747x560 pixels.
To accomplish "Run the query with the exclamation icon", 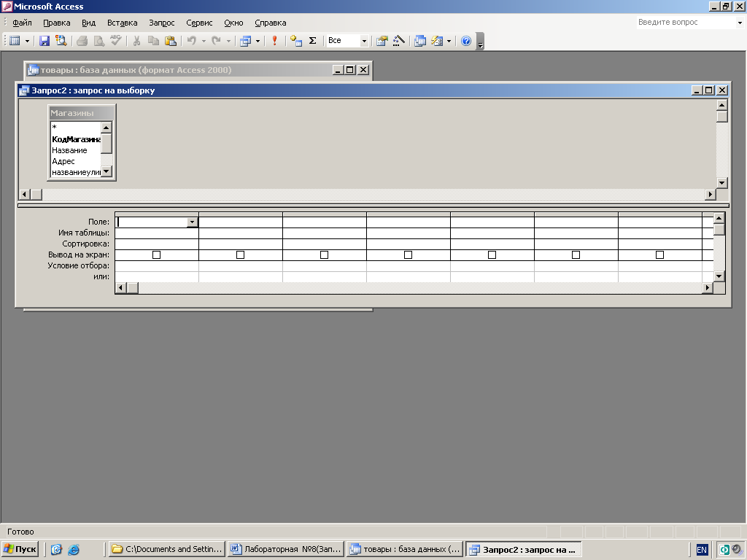I will click(274, 41).
